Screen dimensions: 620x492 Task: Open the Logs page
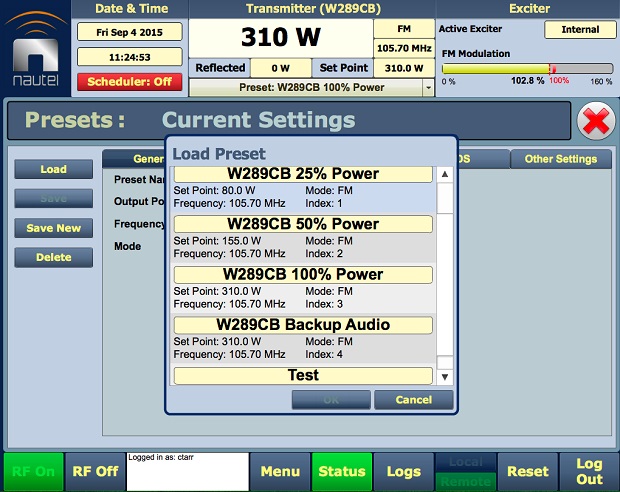click(404, 471)
